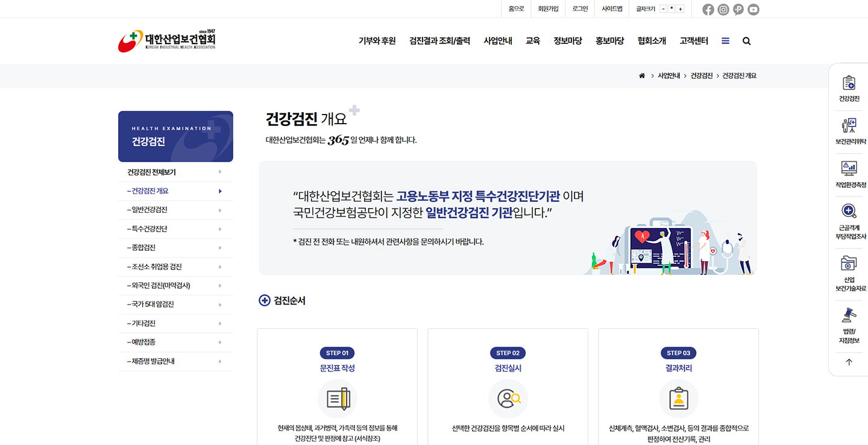Click the home icon in breadcrumb
The image size is (868, 445).
(x=642, y=76)
